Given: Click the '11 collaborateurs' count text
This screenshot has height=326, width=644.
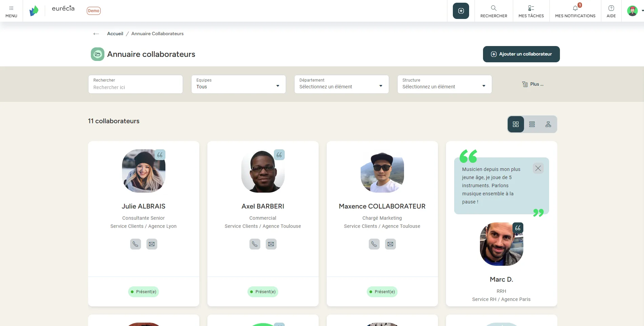Looking at the screenshot, I should (114, 121).
